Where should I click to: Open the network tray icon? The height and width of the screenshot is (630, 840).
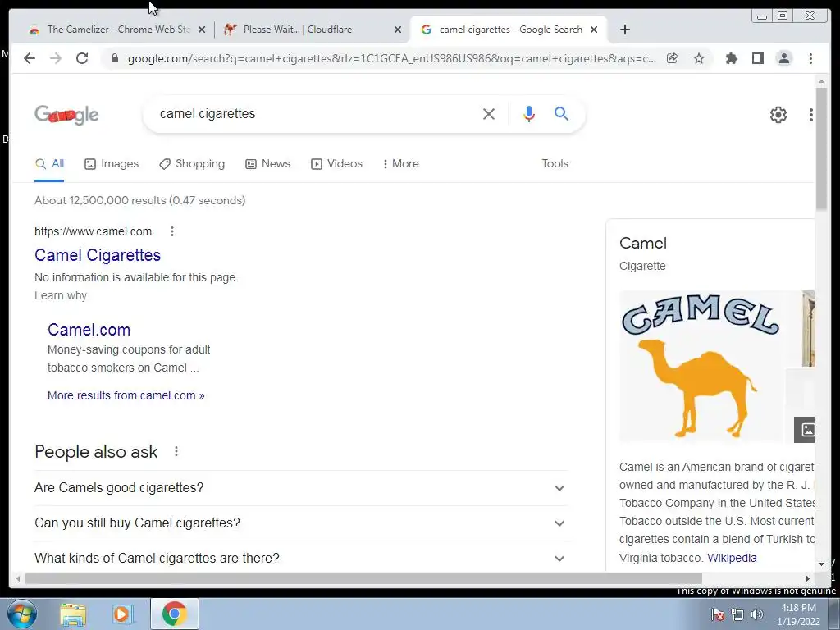[737, 614]
